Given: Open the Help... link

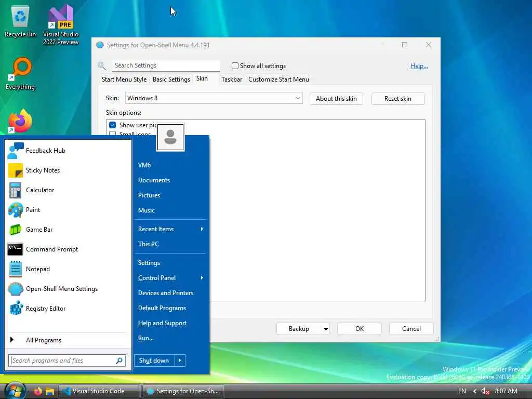Looking at the screenshot, I should click(x=419, y=66).
